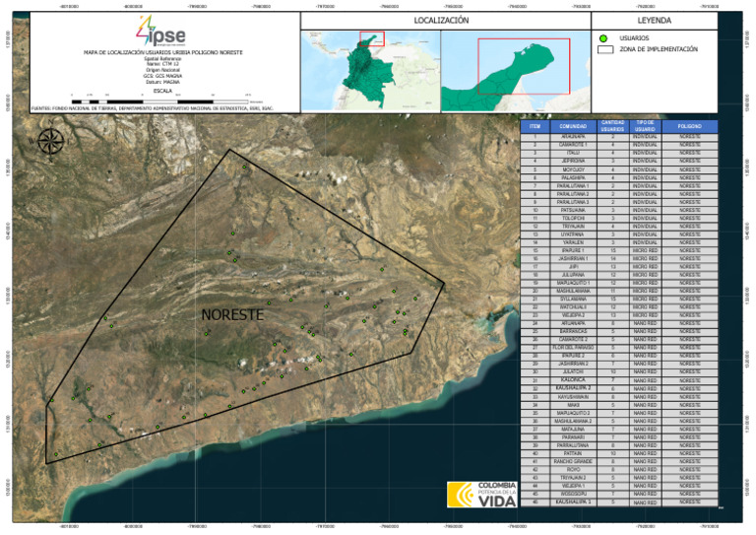Click the TIPO DE USUARIO column header
This screenshot has width=756, height=535.
coord(645,126)
